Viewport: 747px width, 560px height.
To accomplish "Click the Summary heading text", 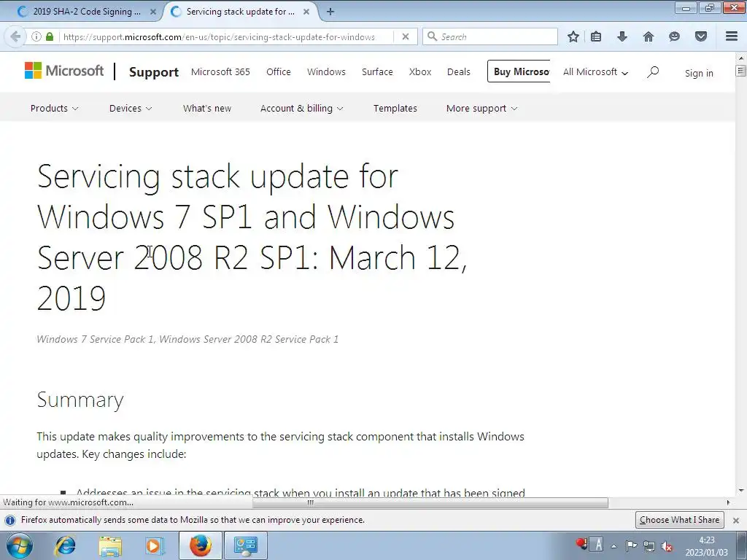I will pos(80,400).
